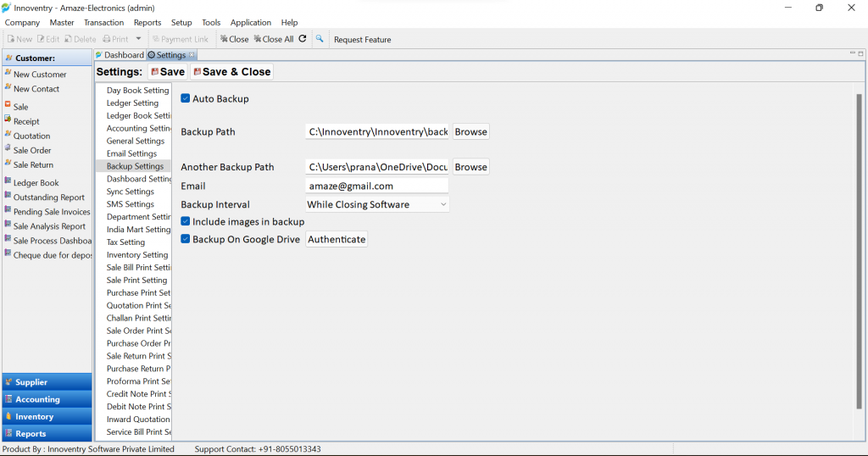Expand the Inventory section
Viewport: 868px width, 456px height.
coord(47,416)
